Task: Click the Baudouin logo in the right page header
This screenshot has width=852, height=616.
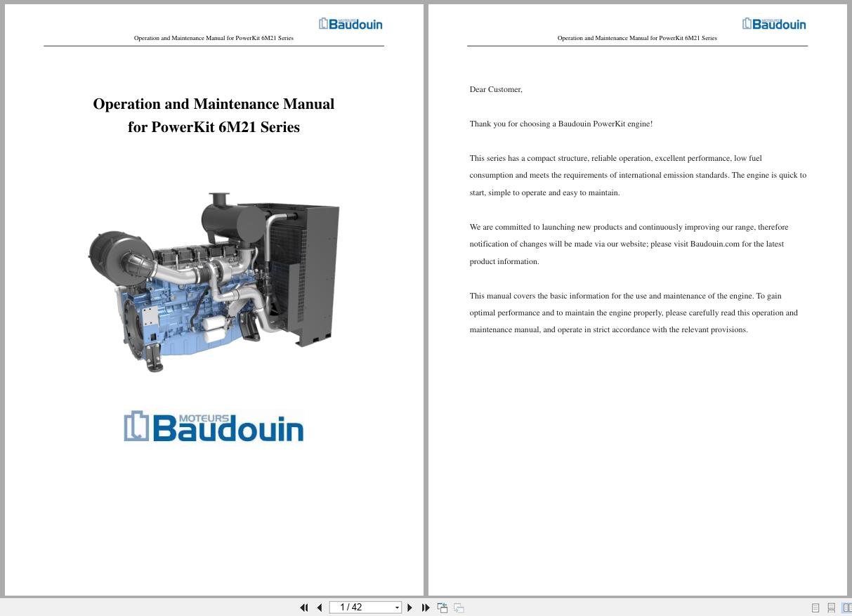Action: (x=773, y=22)
